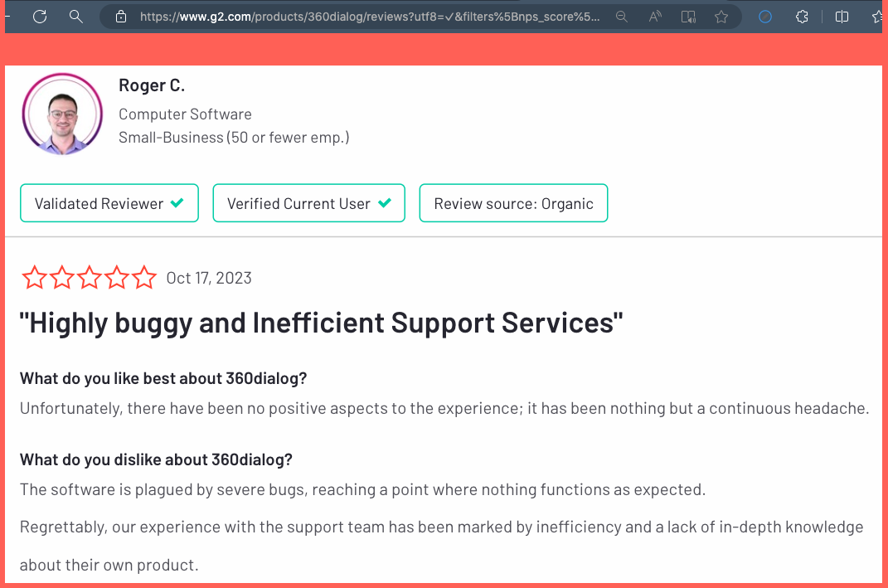The height and width of the screenshot is (588, 888).
Task: Click the green checkmark in Validated Reviewer
Action: click(177, 202)
